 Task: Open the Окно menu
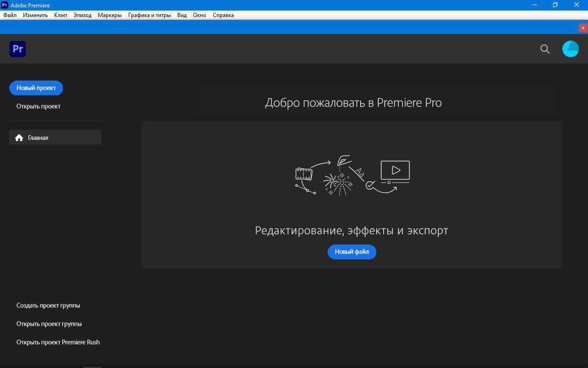coord(200,15)
